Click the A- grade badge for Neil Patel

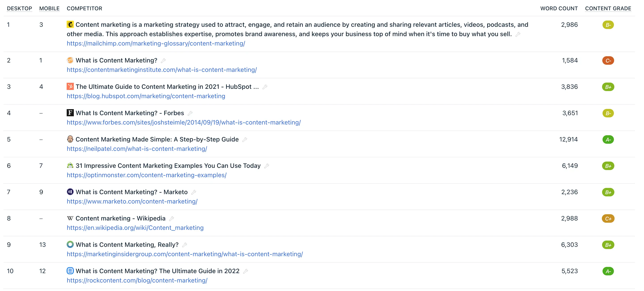(608, 140)
